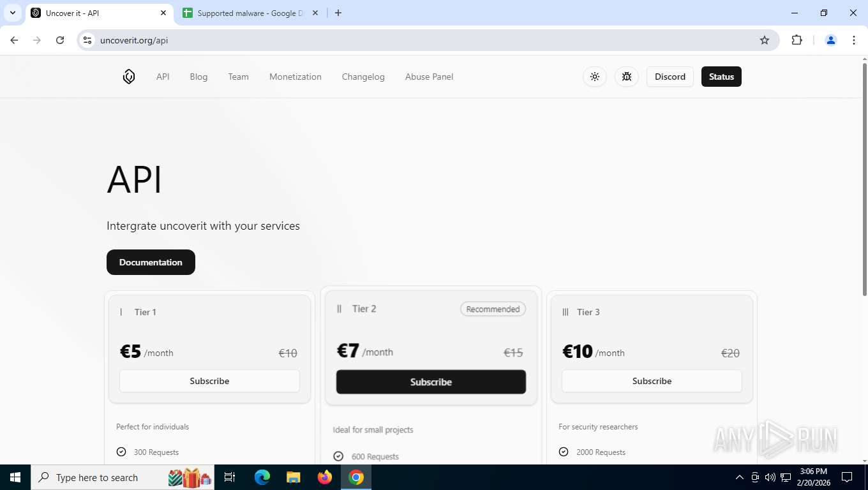Click the Tier 2 double bar icon
Image resolution: width=868 pixels, height=490 pixels.
(340, 309)
